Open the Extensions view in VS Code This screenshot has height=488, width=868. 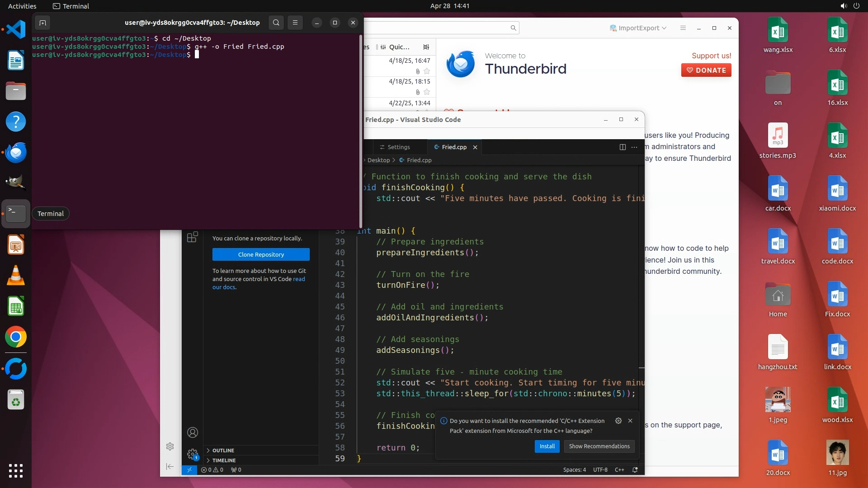[192, 237]
